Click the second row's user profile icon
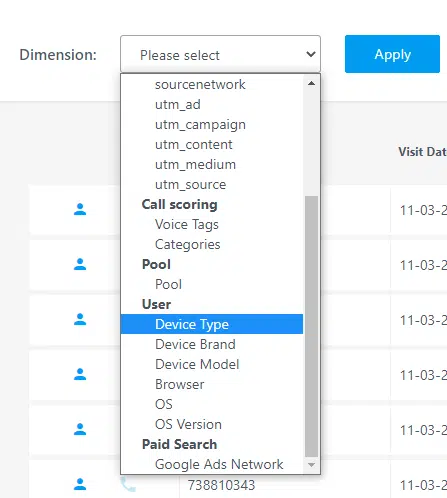 pos(80,264)
